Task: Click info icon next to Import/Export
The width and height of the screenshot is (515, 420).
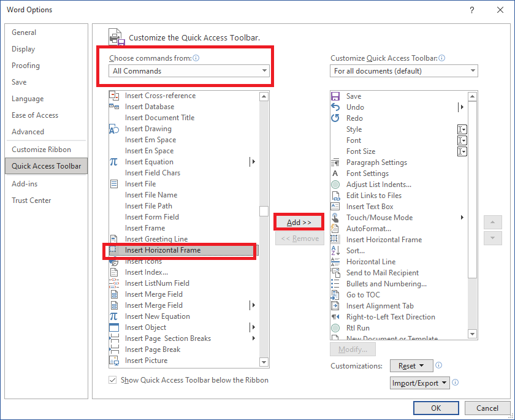Action: click(x=455, y=382)
